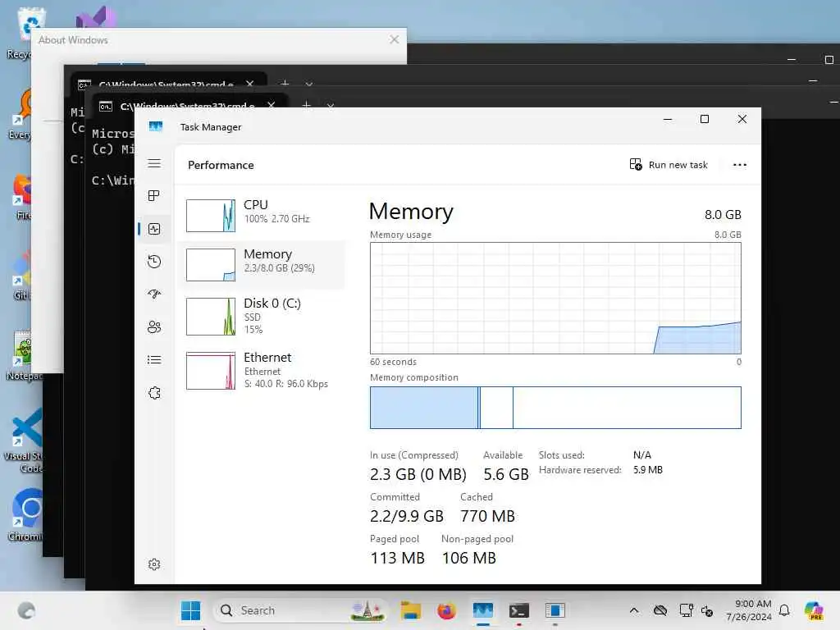Open Services puzzle icon in sidebar
The image size is (840, 630).
pos(154,393)
